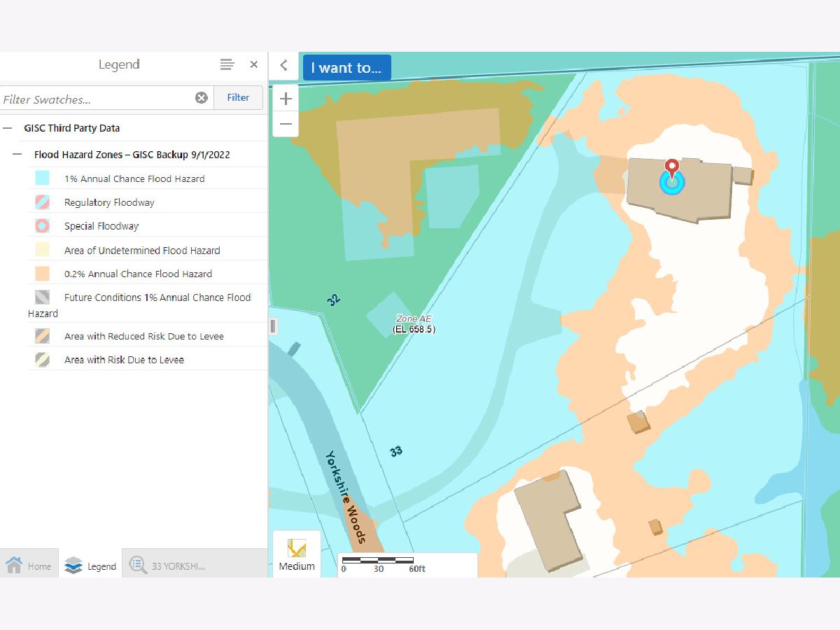This screenshot has width=840, height=630.
Task: Select the Legend tab
Action: 90,566
